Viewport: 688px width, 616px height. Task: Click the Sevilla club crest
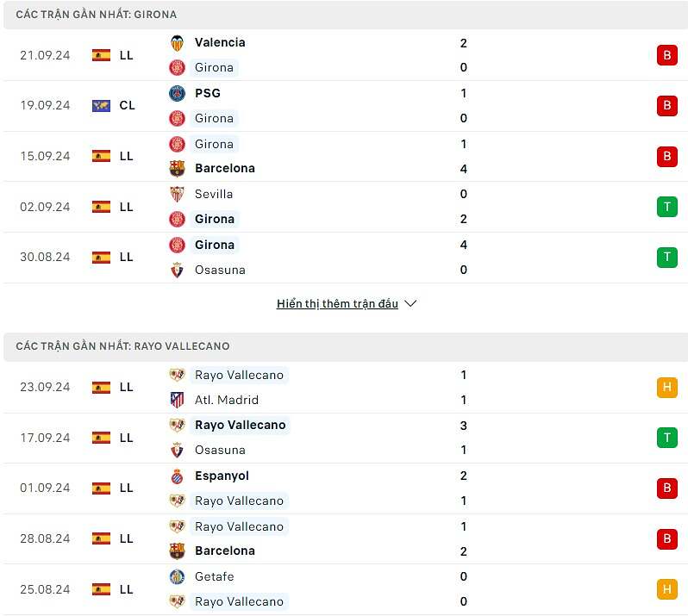177,194
